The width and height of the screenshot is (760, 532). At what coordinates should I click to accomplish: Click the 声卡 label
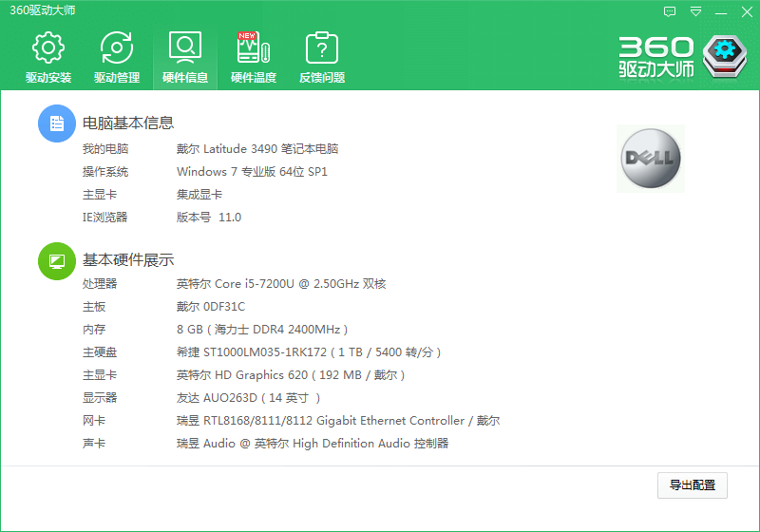click(x=94, y=444)
